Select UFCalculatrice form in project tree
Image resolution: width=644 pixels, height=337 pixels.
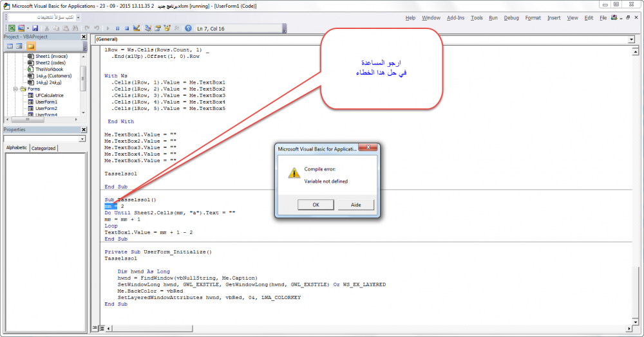pos(50,96)
